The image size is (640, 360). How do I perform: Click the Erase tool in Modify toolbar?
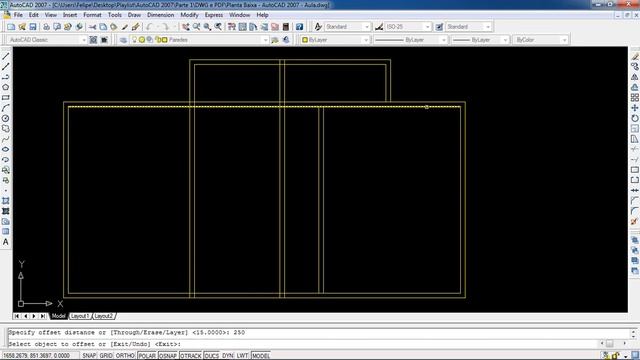coord(635,56)
